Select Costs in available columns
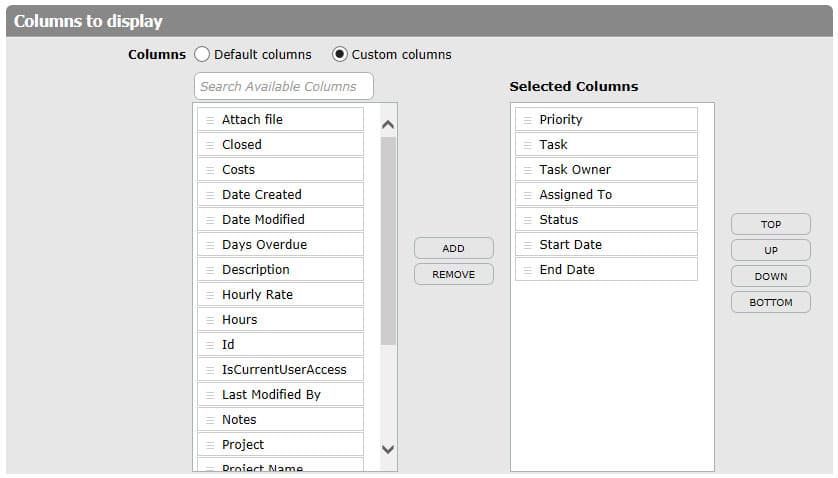The image size is (838, 478). click(281, 170)
